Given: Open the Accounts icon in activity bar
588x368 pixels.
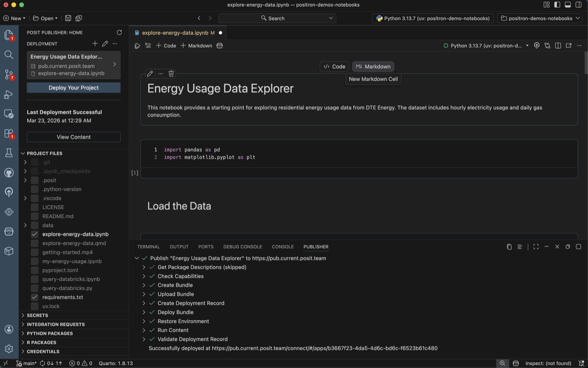Looking at the screenshot, I should (x=9, y=329).
